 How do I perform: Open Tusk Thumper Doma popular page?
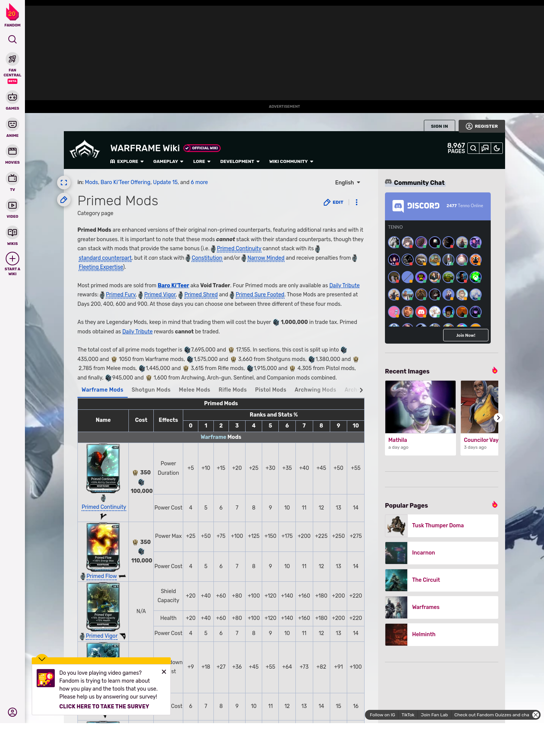442,525
